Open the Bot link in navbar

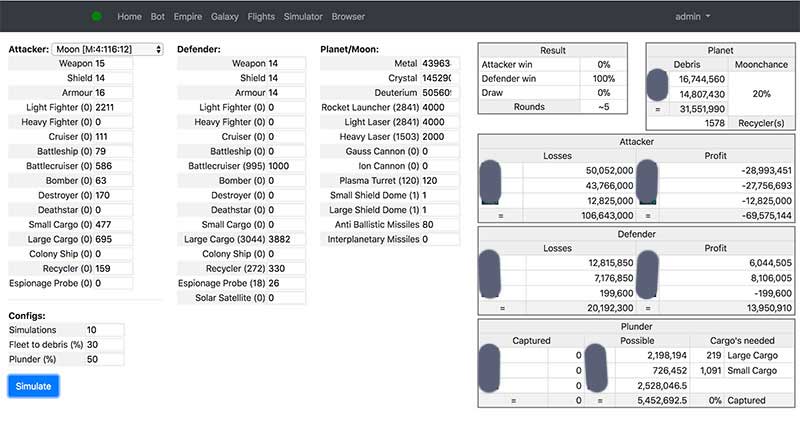pos(156,17)
